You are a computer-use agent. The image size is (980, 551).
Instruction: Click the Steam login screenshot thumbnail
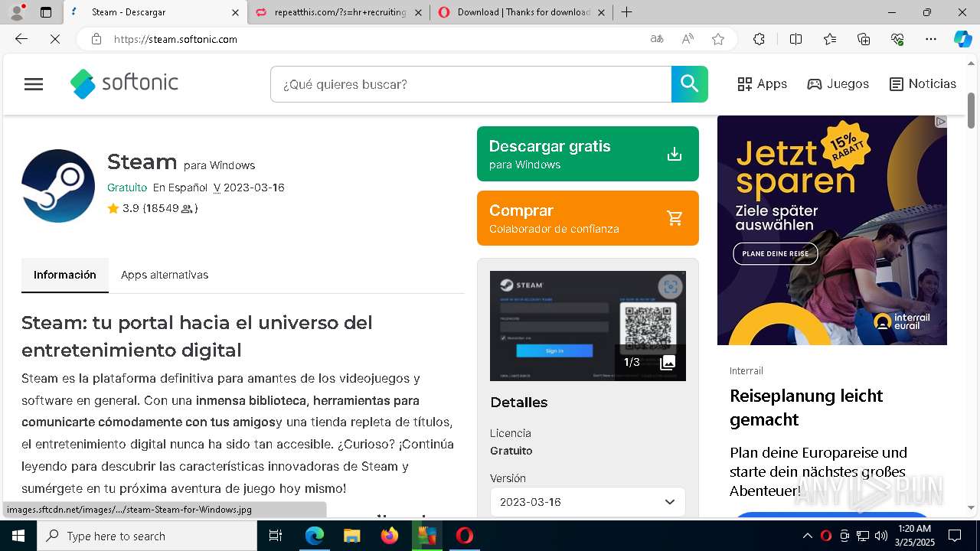tap(588, 326)
